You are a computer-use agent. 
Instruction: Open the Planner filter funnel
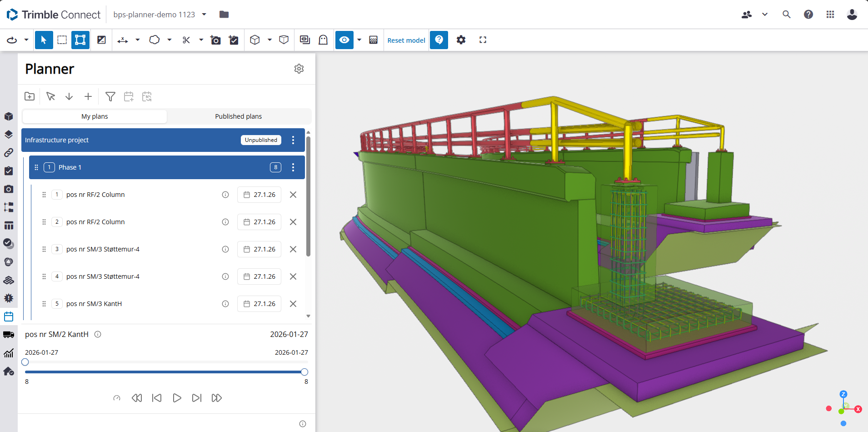pyautogui.click(x=110, y=96)
